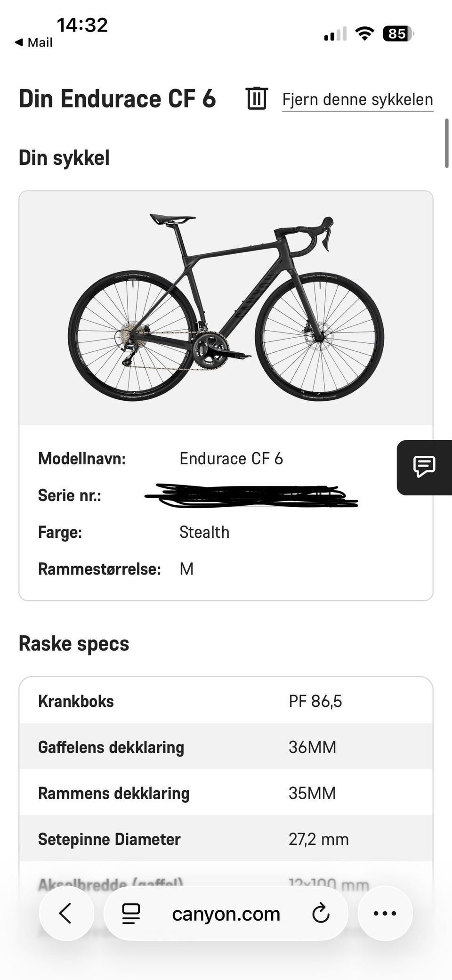Tap the Wi-Fi status icon
Image resolution: width=452 pixels, height=980 pixels.
click(x=364, y=34)
